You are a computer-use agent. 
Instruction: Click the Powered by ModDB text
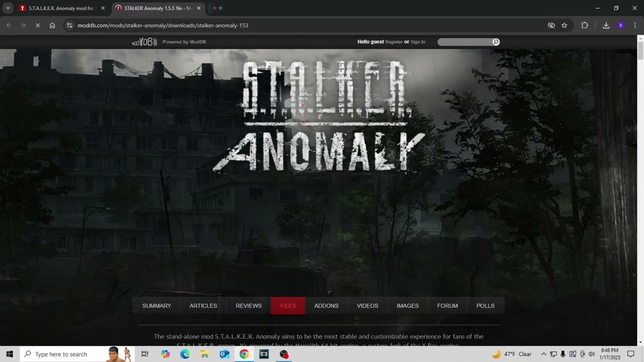click(x=184, y=42)
